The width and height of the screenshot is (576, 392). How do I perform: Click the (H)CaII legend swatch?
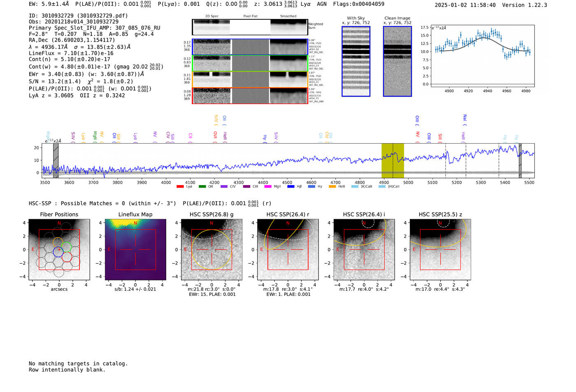click(x=382, y=186)
